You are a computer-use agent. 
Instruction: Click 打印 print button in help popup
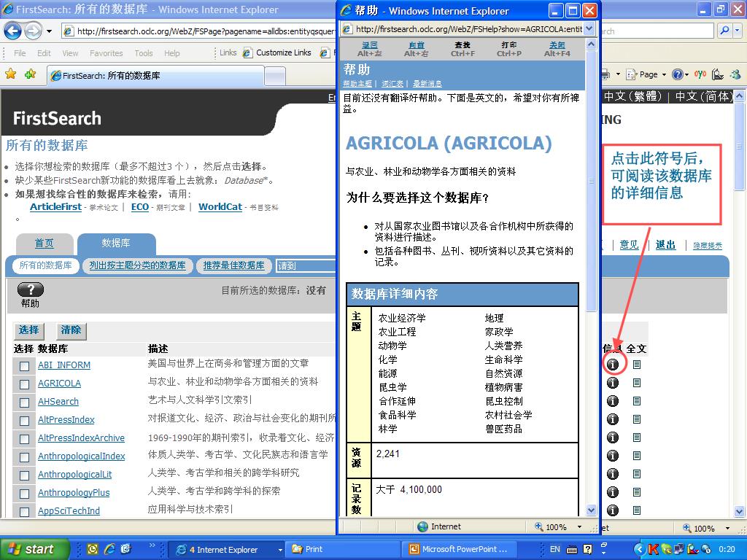(x=508, y=49)
